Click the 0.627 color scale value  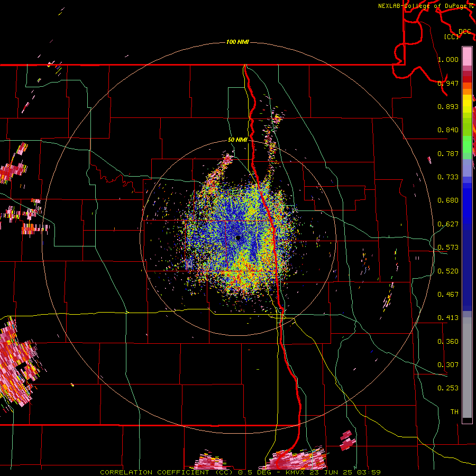pyautogui.click(x=448, y=224)
